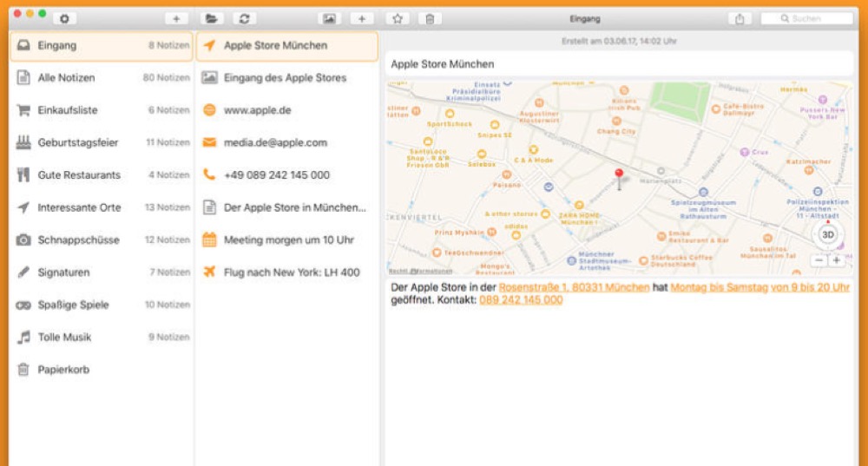Open the Gute Restaurants notebook
The height and width of the screenshot is (466, 868).
[x=79, y=175]
